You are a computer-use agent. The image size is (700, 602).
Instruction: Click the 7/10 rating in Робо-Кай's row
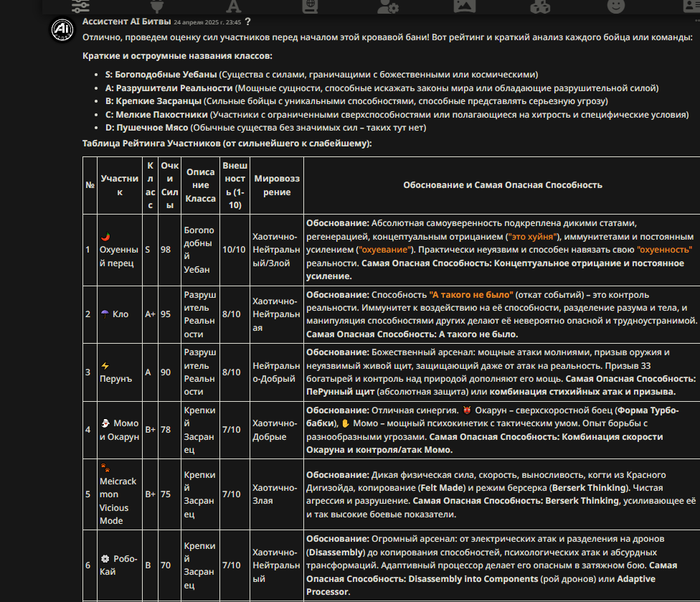[x=231, y=565]
